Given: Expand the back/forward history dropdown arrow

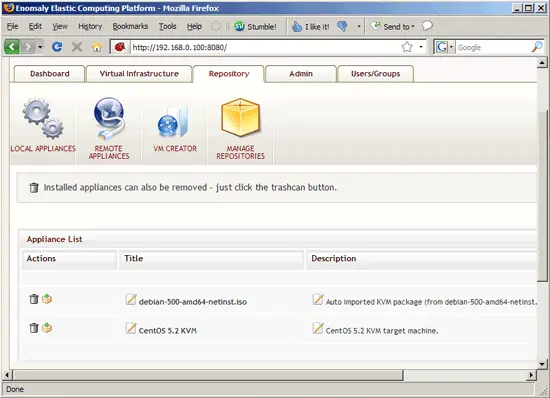Looking at the screenshot, I should pos(40,47).
